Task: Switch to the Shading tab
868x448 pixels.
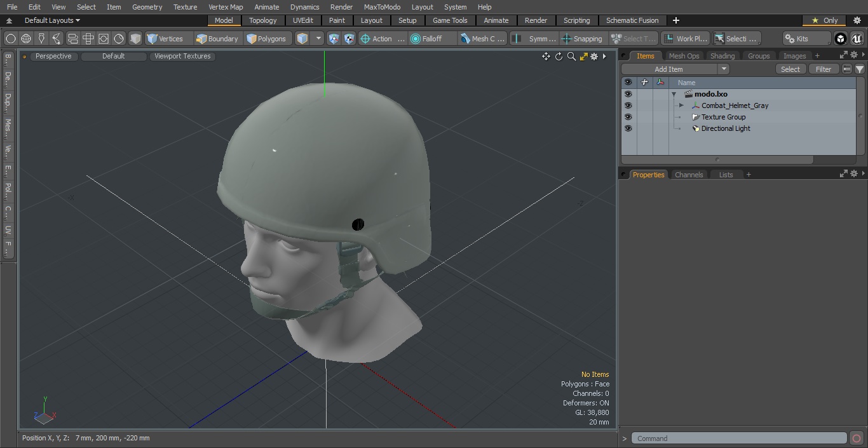Action: (x=722, y=56)
